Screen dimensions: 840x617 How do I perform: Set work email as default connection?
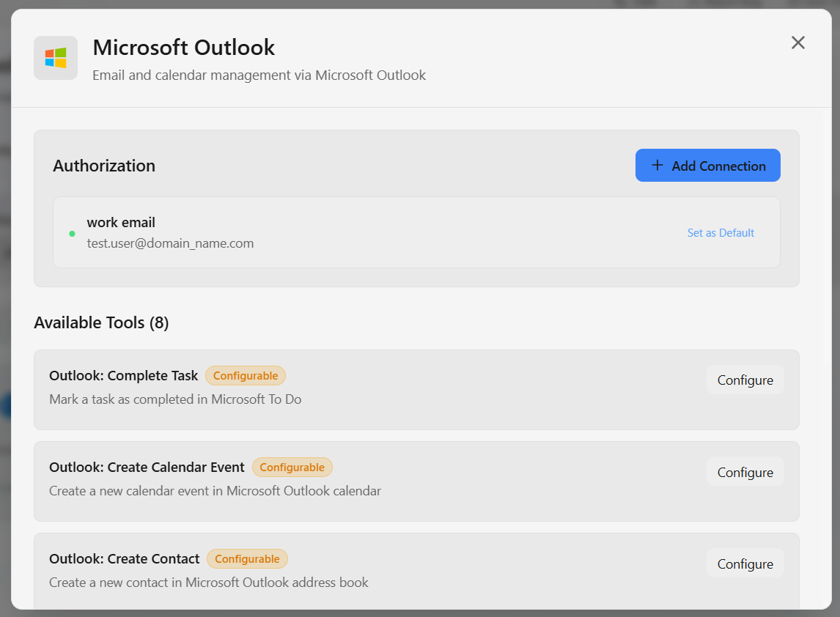point(721,233)
